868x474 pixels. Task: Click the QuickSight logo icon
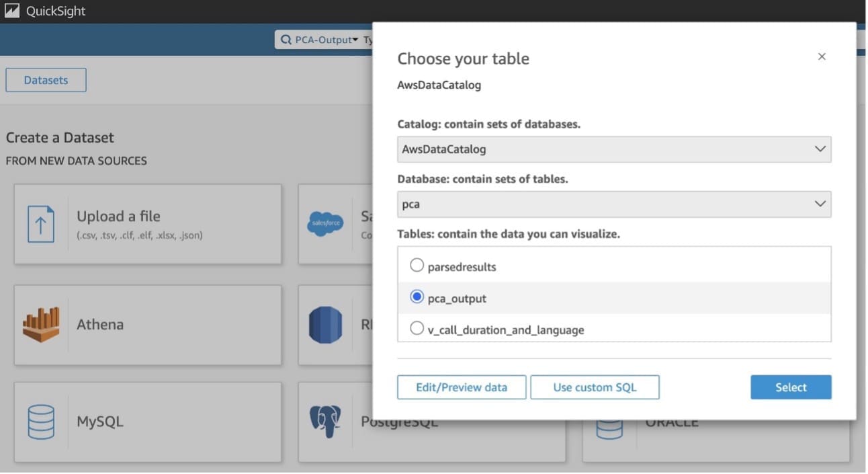click(x=11, y=10)
